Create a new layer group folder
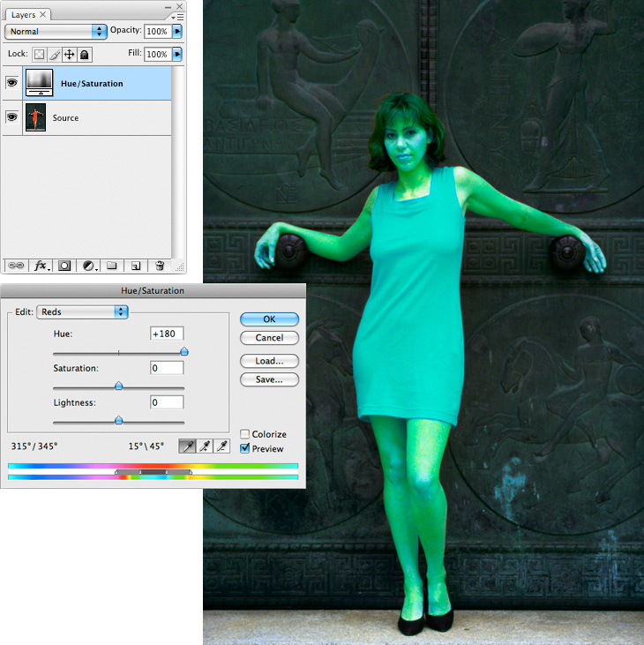 [x=112, y=265]
